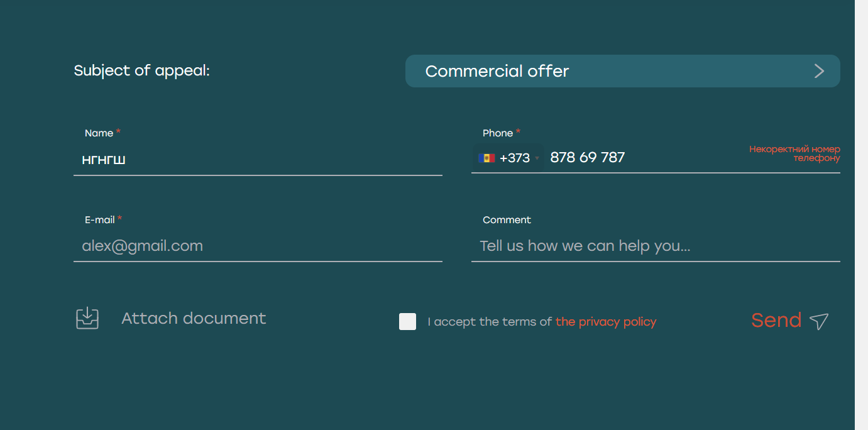Focus the Name field containing НГНГШ
This screenshot has width=868, height=430.
click(x=258, y=160)
